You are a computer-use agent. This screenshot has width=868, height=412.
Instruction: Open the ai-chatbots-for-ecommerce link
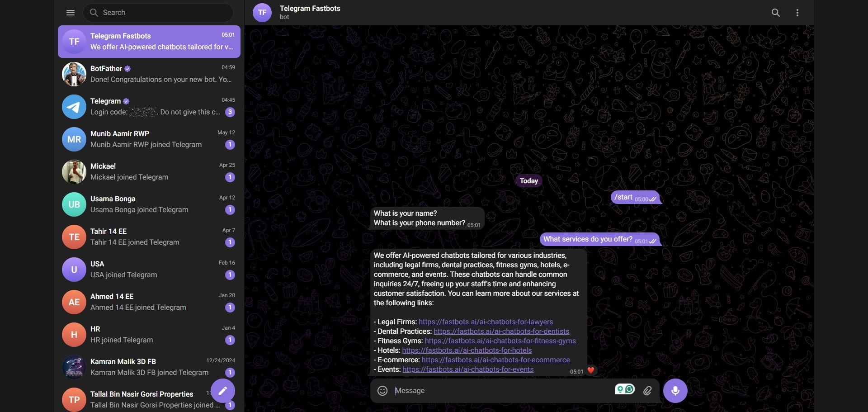click(x=495, y=360)
